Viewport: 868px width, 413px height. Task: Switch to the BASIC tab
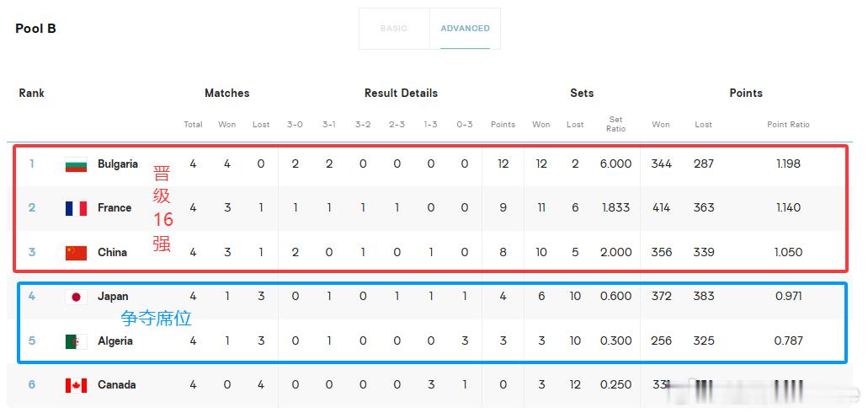click(x=394, y=29)
